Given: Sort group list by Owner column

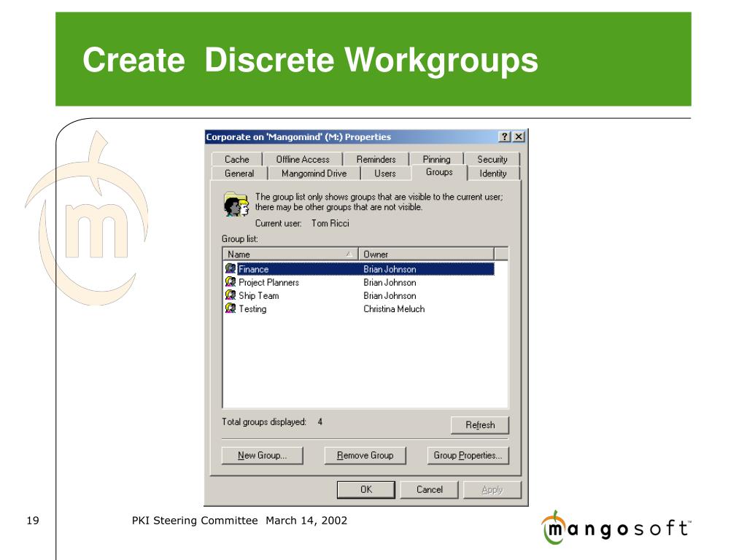Looking at the screenshot, I should coord(426,254).
